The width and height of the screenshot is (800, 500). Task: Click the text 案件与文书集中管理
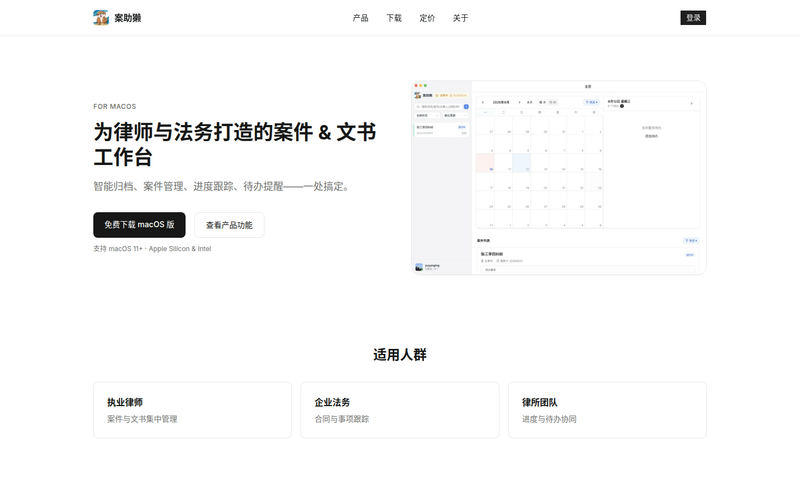[x=142, y=419]
